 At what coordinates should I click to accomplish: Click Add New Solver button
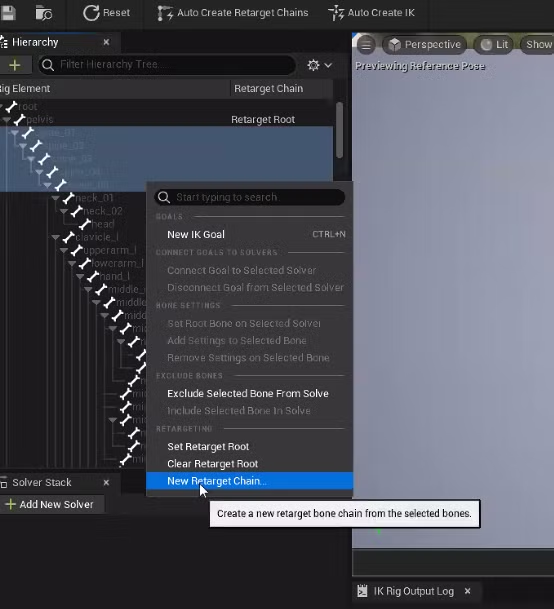(x=51, y=504)
